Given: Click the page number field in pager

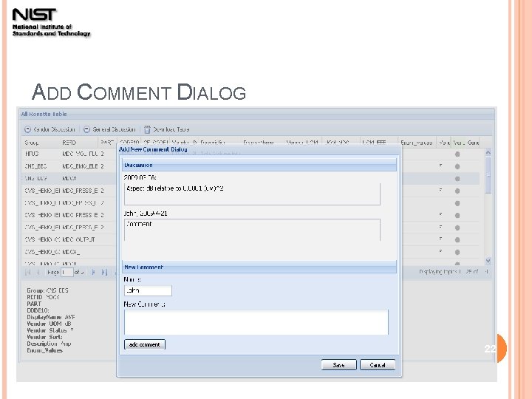Looking at the screenshot, I should click(x=67, y=272).
